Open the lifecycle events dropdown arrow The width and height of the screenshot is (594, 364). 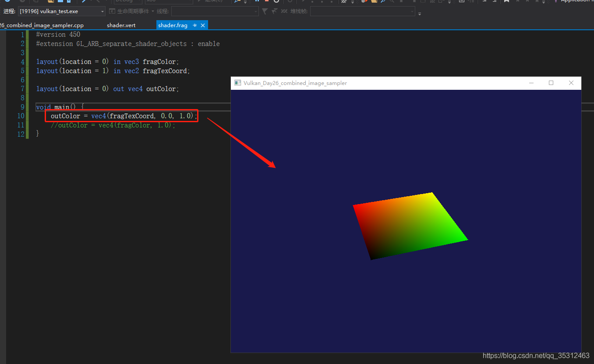152,11
